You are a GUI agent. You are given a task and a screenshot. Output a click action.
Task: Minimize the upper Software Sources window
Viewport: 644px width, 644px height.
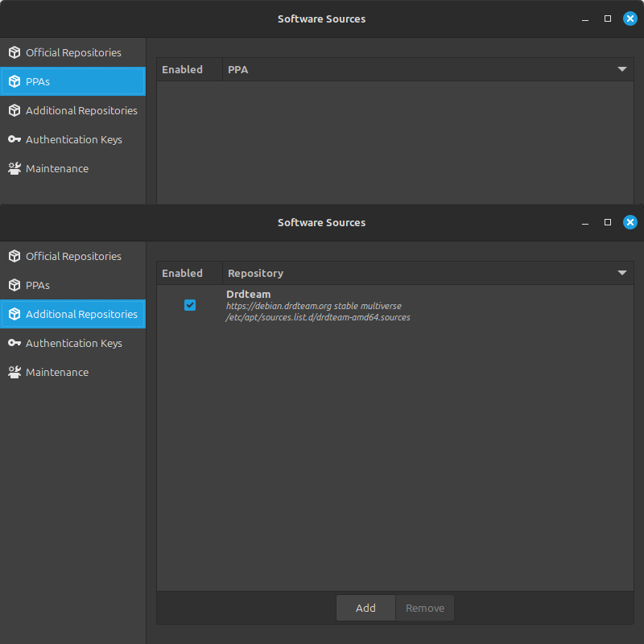click(585, 19)
